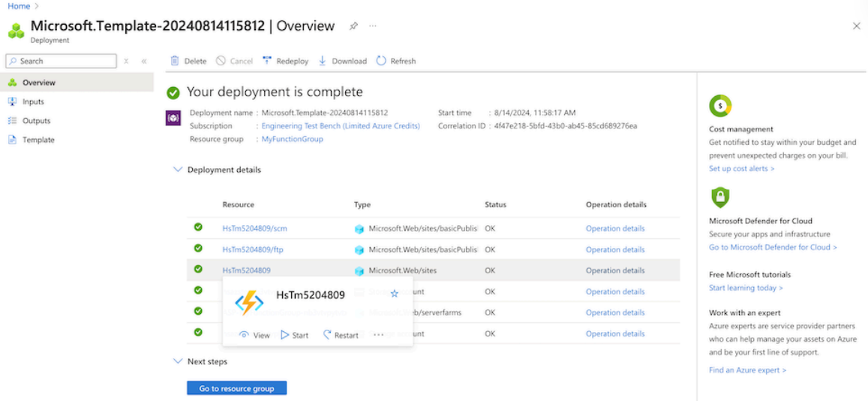Pin this deployment page with the pin icon
This screenshot has height=401, width=868.
tap(353, 26)
